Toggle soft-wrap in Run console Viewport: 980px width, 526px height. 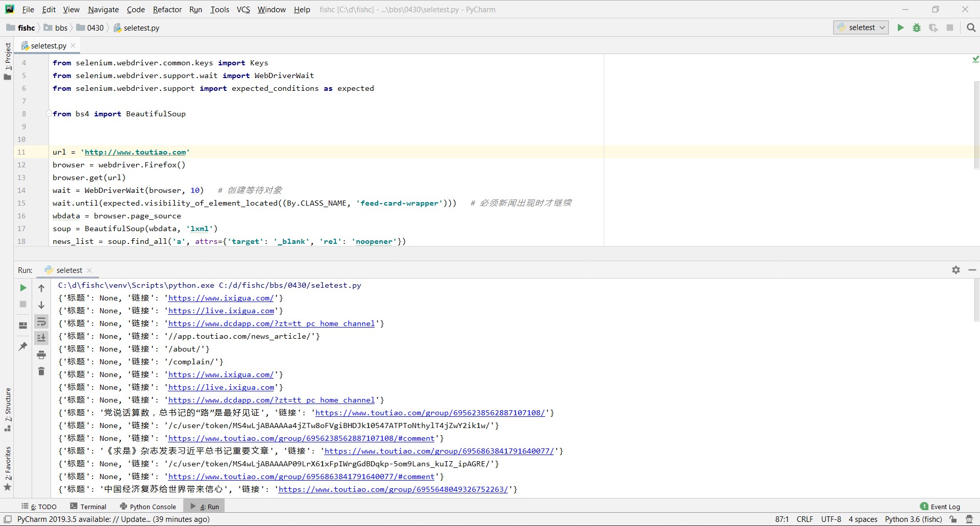(41, 321)
